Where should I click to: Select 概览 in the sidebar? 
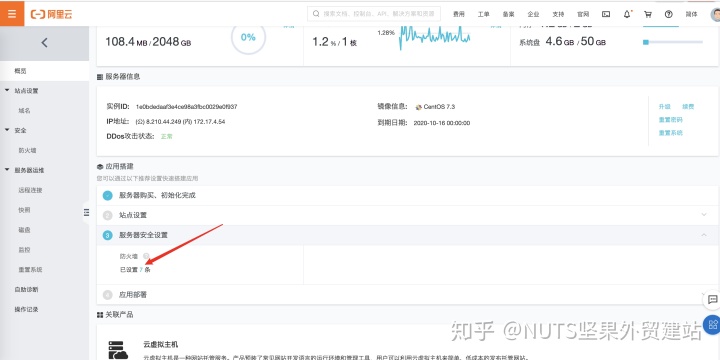coord(45,71)
